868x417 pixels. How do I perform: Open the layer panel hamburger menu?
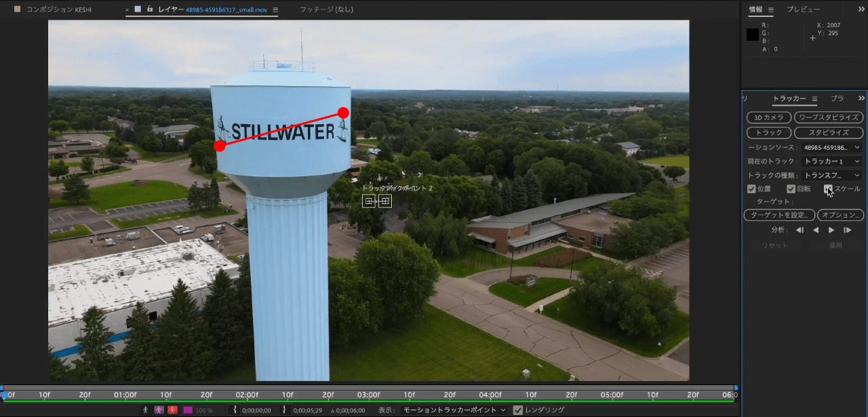point(275,9)
